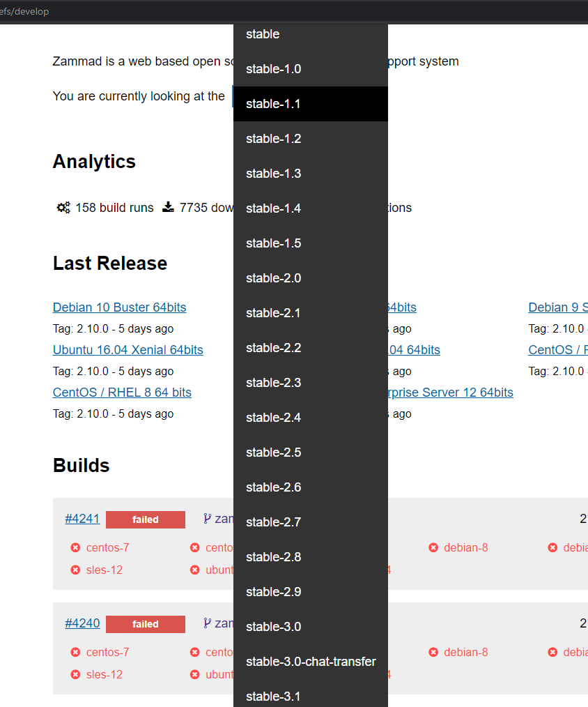The width and height of the screenshot is (588, 707).
Task: Click the downloads arrow icon
Action: [168, 207]
